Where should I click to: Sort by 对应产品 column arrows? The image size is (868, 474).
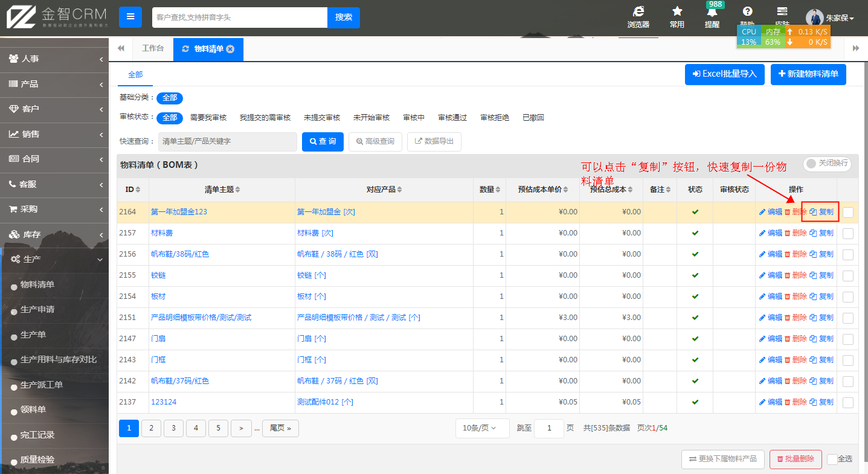[x=400, y=190]
